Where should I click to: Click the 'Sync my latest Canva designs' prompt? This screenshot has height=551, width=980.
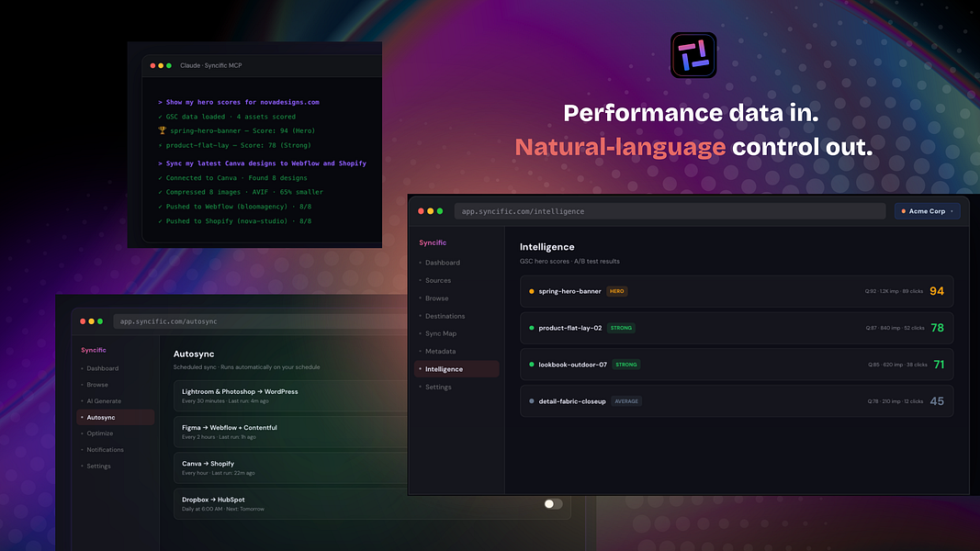tap(262, 163)
